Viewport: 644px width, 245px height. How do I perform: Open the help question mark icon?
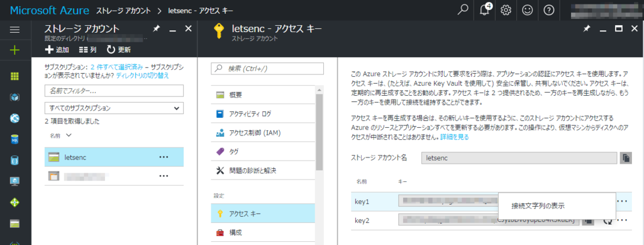(x=548, y=10)
